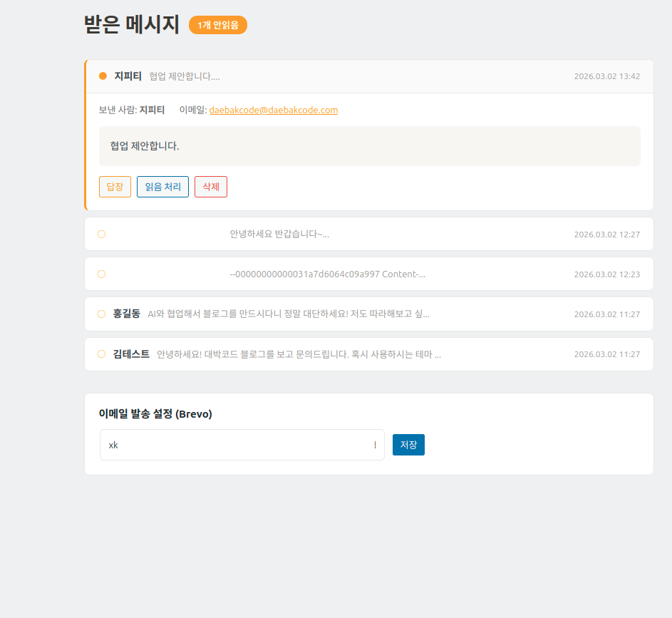This screenshot has height=618, width=672.
Task: Click the 1개 안읽음 unread badge
Action: 217,25
